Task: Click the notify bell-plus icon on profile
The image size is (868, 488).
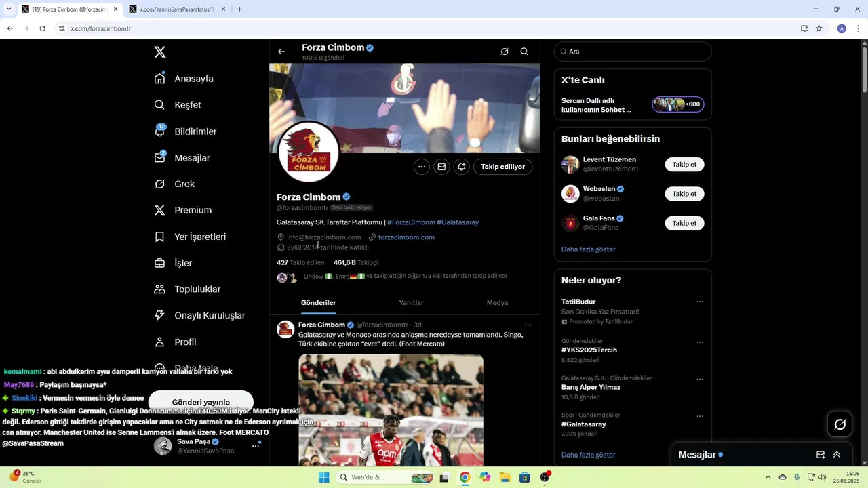Action: pyautogui.click(x=462, y=167)
